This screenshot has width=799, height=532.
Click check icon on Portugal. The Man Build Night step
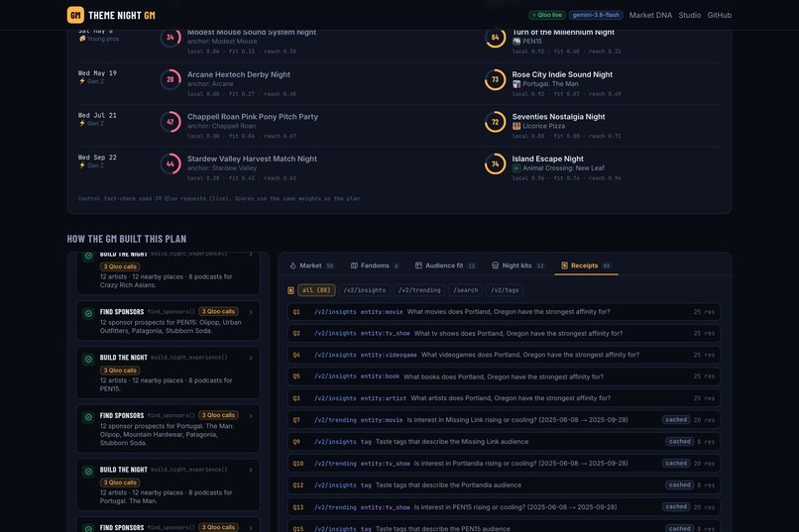click(x=88, y=472)
